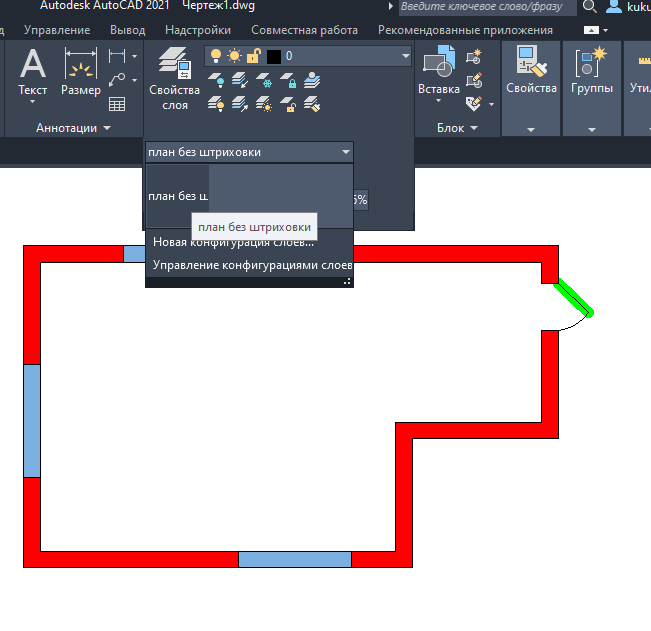This screenshot has width=651, height=631.
Task: Toggle layer 0 on/off lightbulb
Action: [216, 56]
